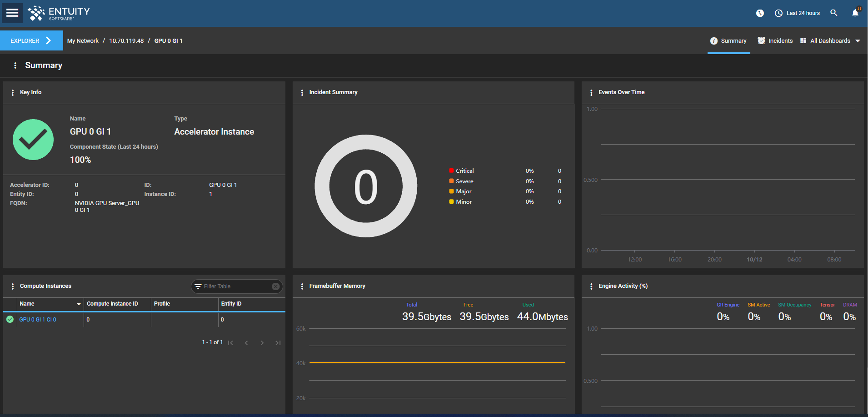Click the Major legend swatch
Screen dimensions: 868x417
point(451,191)
